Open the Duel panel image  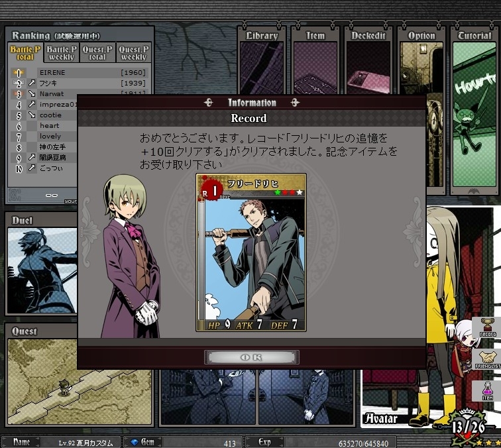[x=42, y=270]
